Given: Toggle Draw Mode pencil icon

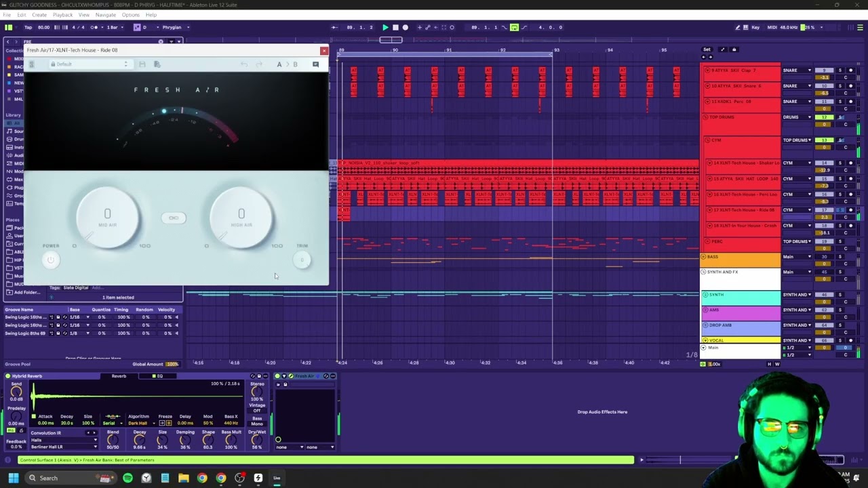Looking at the screenshot, I should 737,27.
